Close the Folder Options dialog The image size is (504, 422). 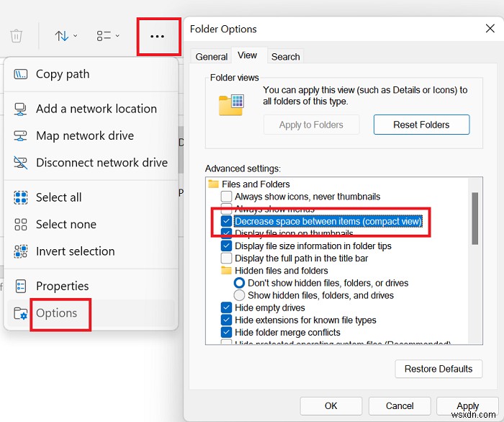click(x=490, y=29)
